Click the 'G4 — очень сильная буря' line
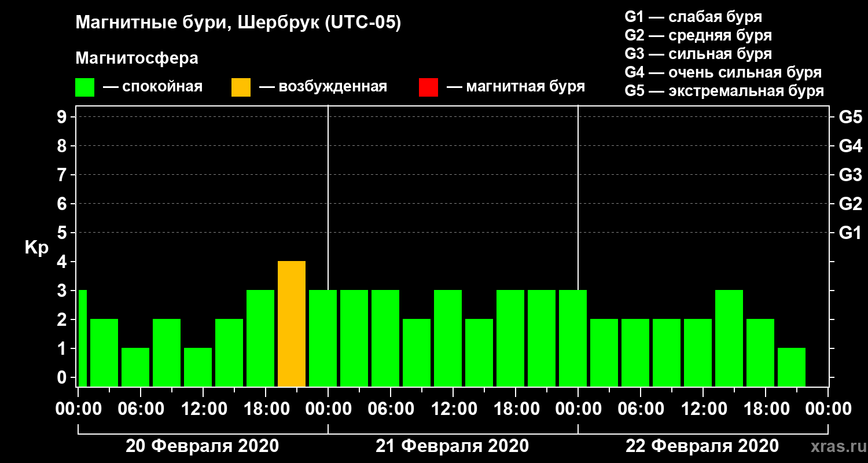Image resolution: width=868 pixels, height=463 pixels. (723, 72)
